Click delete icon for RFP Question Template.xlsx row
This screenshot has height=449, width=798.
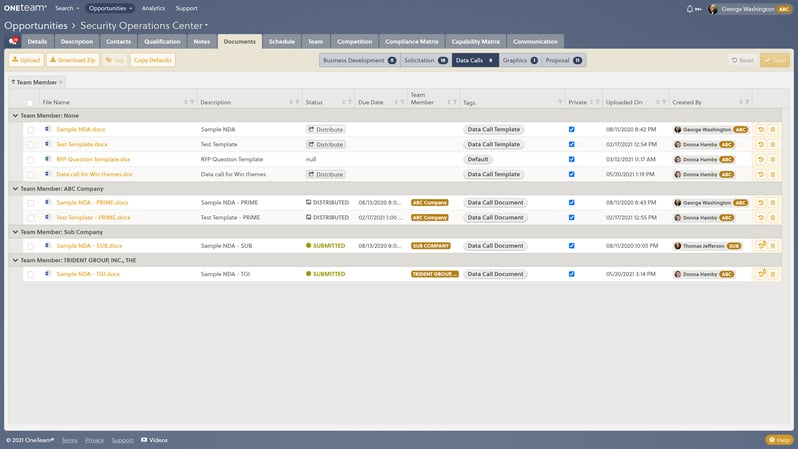click(x=773, y=159)
